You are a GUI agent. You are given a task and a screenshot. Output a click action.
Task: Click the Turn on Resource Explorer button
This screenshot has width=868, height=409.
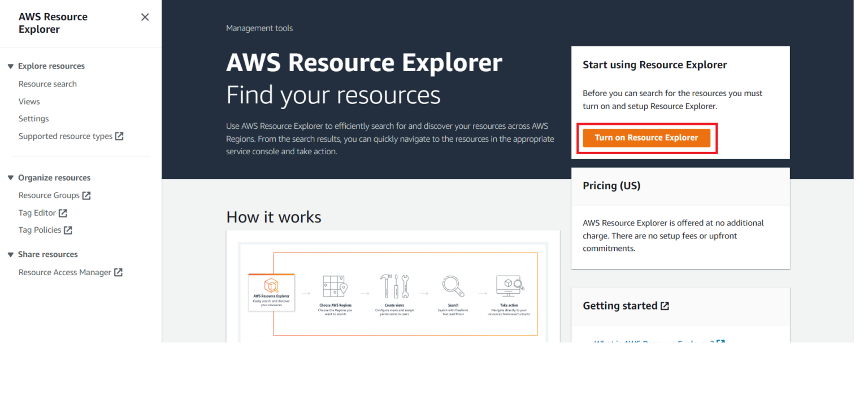pos(646,137)
